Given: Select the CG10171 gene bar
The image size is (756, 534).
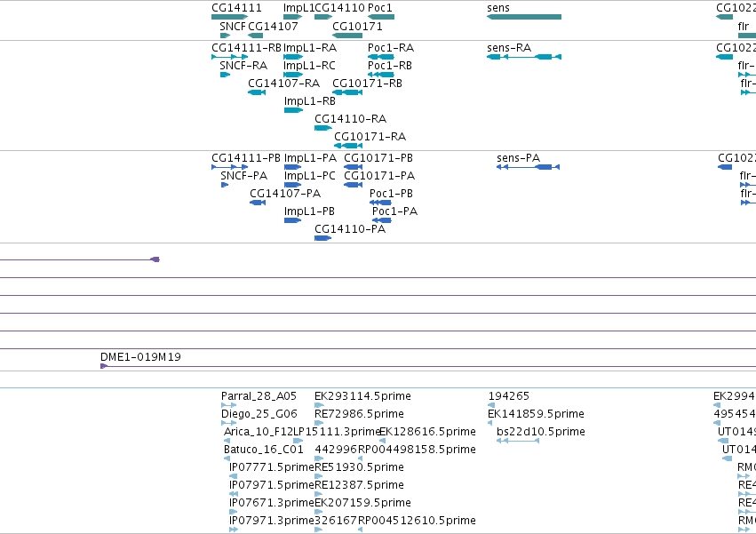Looking at the screenshot, I should coord(347,36).
